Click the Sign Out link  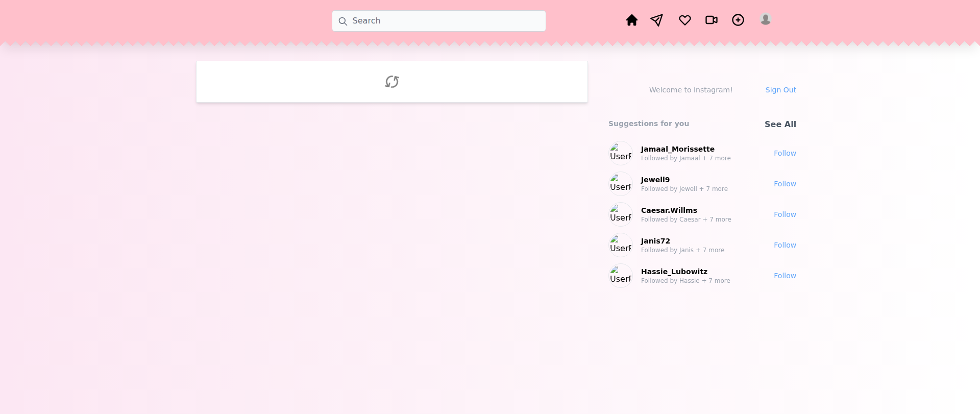click(x=780, y=90)
